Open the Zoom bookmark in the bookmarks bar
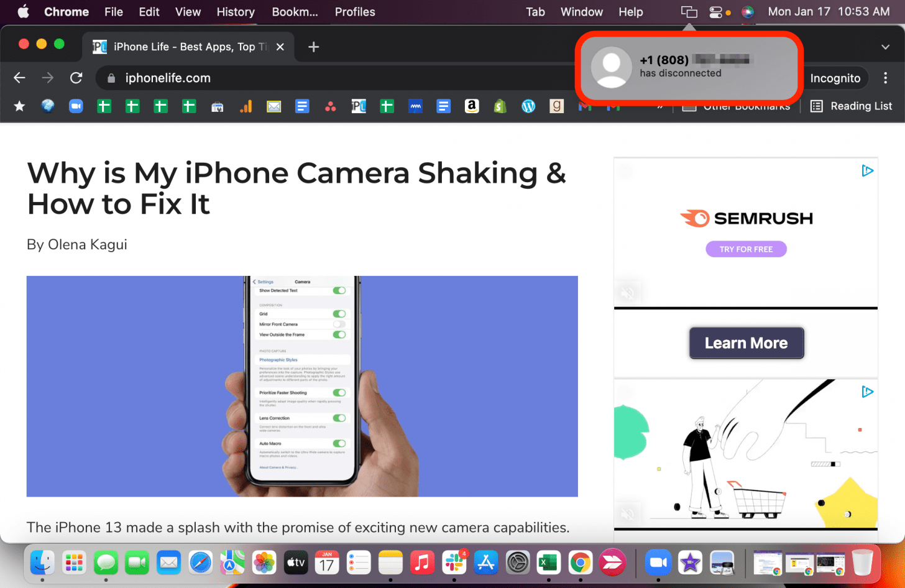The width and height of the screenshot is (905, 588). coord(76,106)
